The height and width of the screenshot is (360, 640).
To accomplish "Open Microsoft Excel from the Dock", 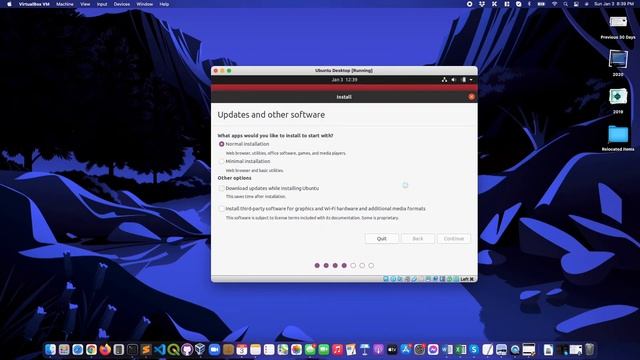I will click(x=460, y=349).
